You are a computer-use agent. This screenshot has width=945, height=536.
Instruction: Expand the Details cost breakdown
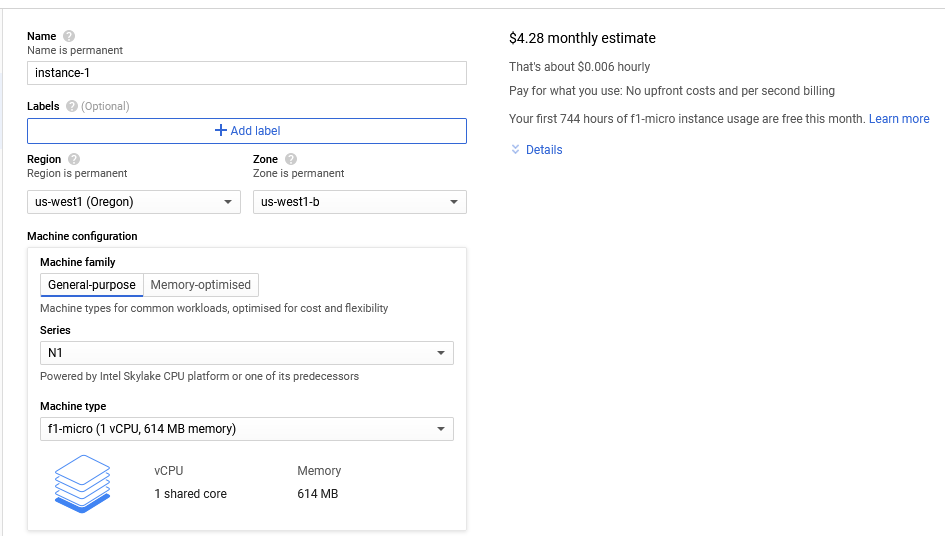[544, 150]
